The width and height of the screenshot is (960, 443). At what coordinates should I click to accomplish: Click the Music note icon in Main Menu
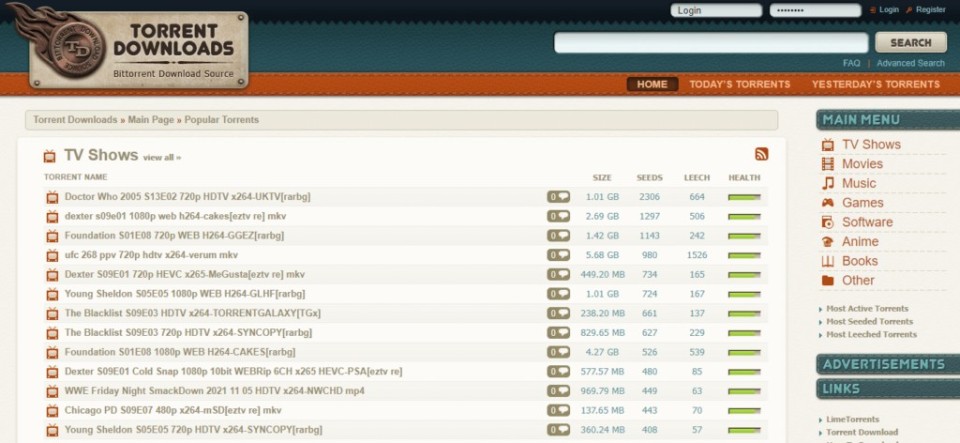pos(828,184)
